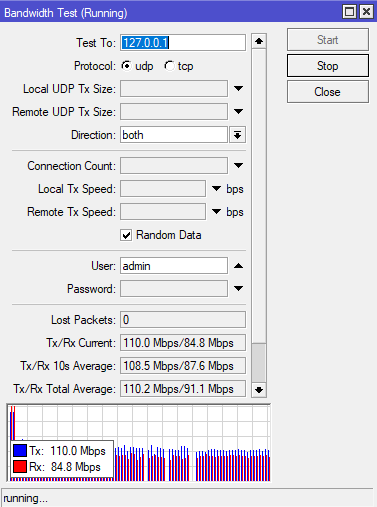
Task: Expand the Local UDP Tx Size field
Action: [x=238, y=89]
